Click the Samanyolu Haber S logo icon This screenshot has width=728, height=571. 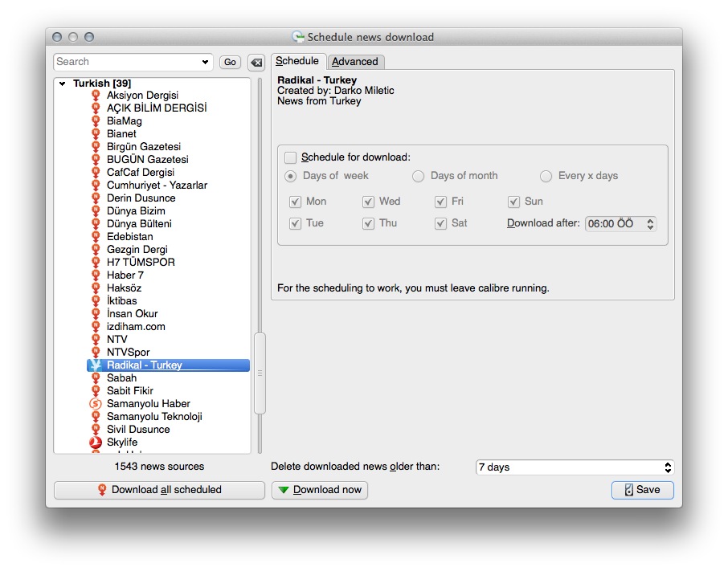(x=95, y=403)
